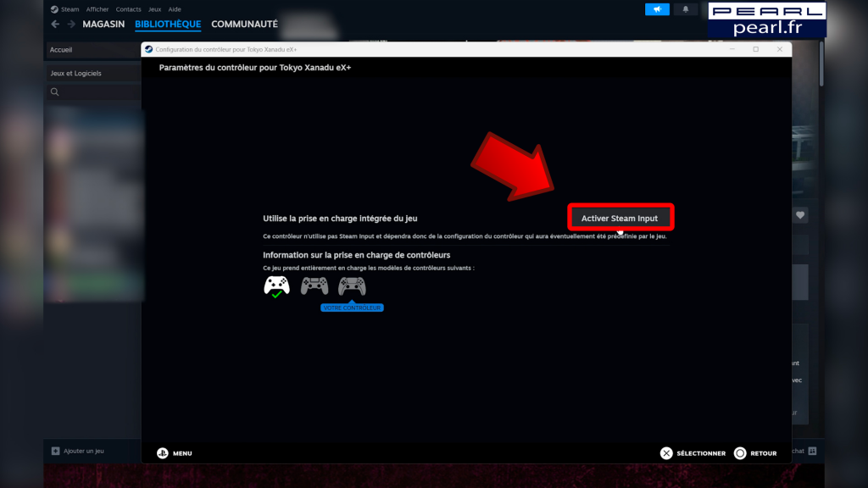This screenshot has width=868, height=488.
Task: Switch to the Communauté tab
Action: click(245, 25)
